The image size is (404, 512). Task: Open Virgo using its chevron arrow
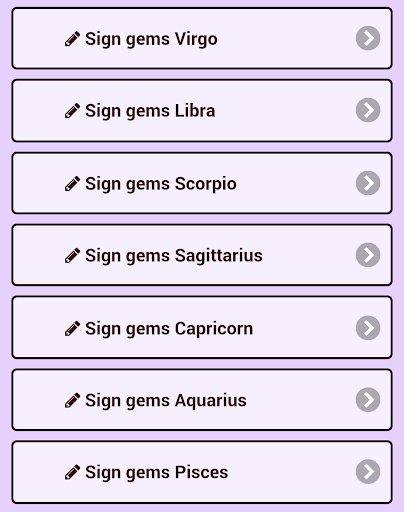[x=368, y=38]
